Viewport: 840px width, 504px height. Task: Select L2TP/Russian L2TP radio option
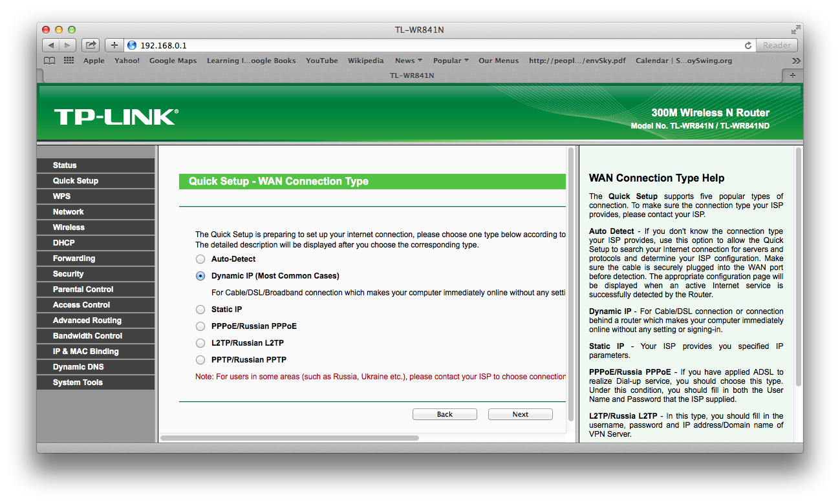[200, 343]
